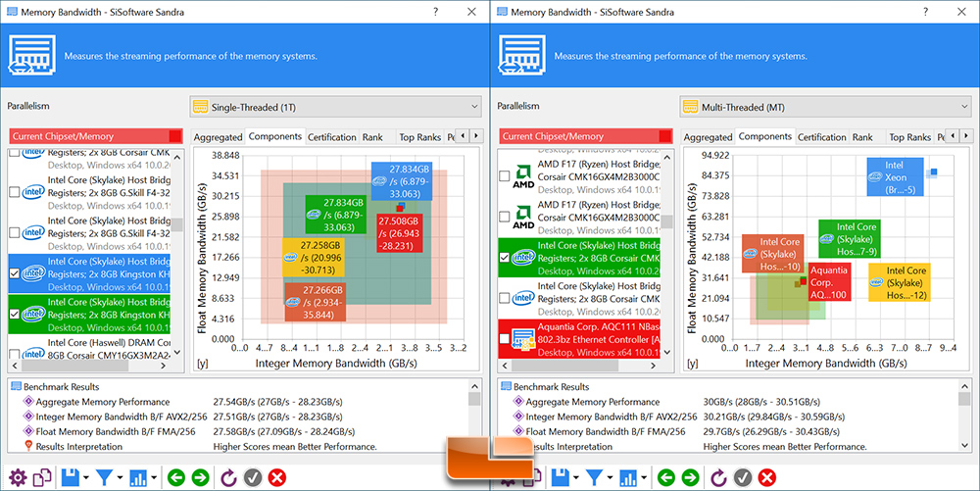Open chart dropdown arrow in Single-Threaded window

153,478
